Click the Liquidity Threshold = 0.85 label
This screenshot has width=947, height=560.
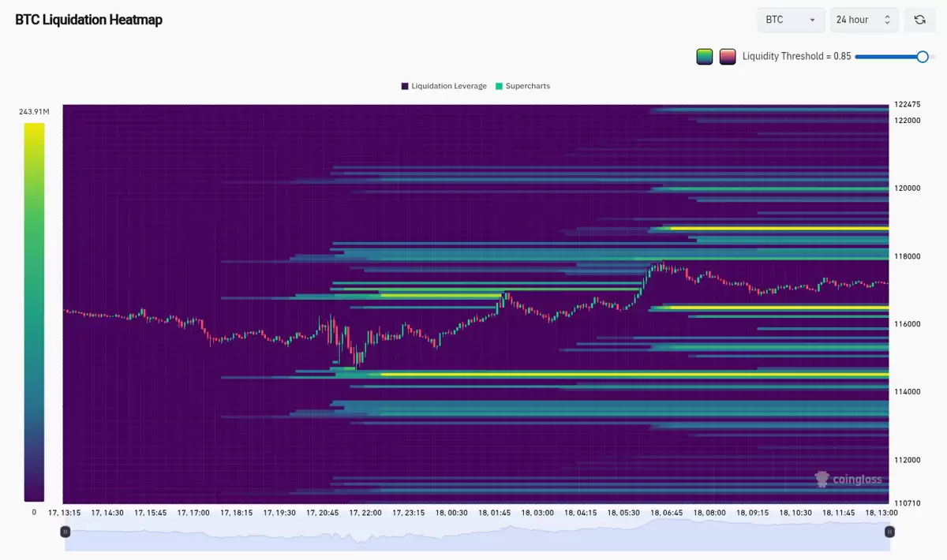click(x=795, y=56)
